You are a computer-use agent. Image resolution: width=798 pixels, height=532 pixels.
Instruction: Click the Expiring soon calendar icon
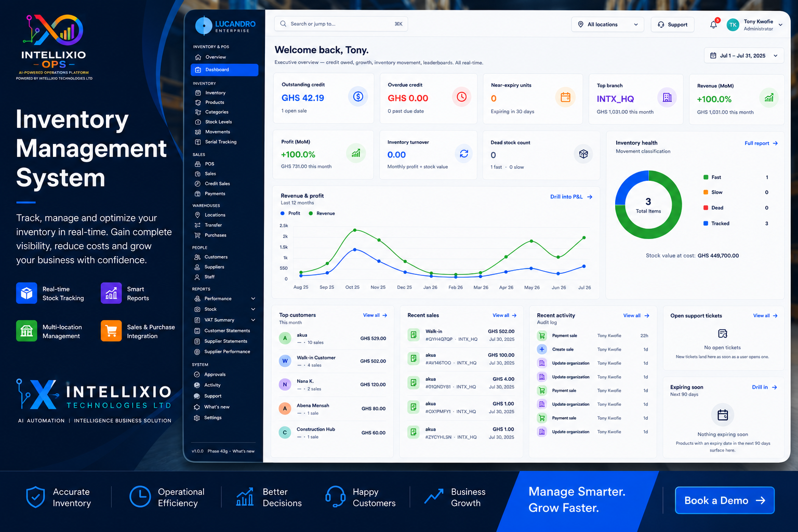[x=722, y=415]
